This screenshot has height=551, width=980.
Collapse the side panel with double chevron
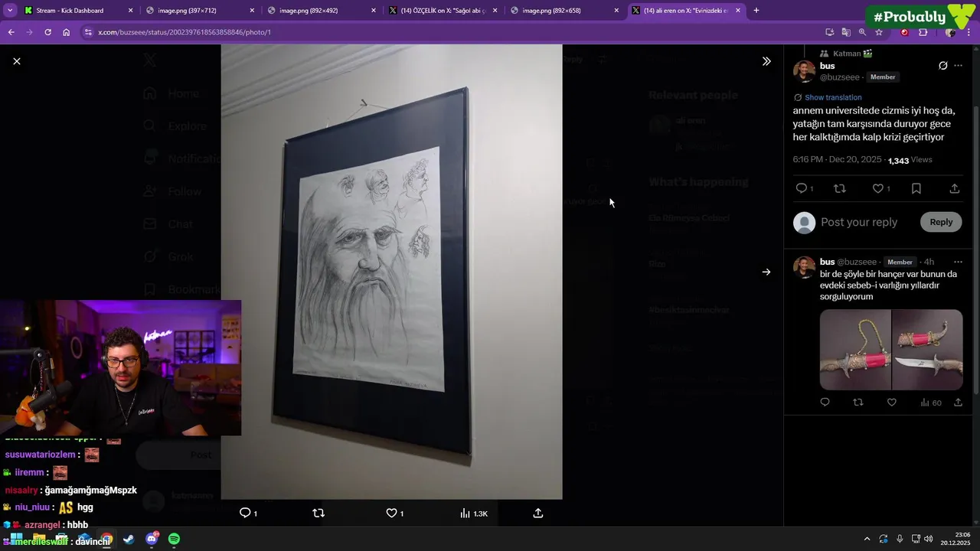(x=766, y=61)
